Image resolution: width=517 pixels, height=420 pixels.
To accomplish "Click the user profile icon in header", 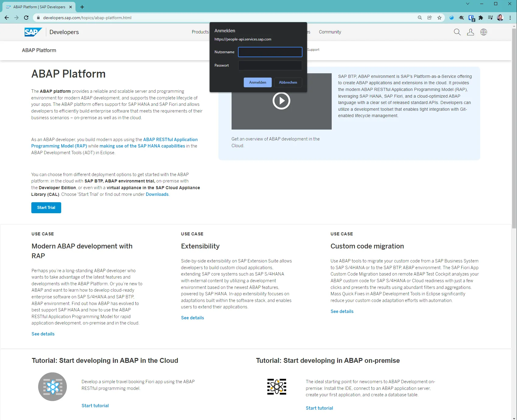I will (470, 32).
